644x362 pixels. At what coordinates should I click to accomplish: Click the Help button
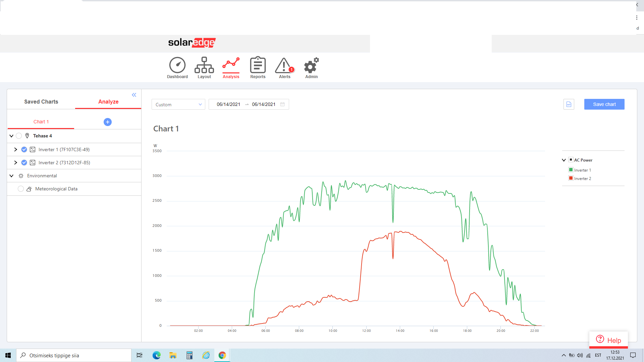pyautogui.click(x=608, y=340)
